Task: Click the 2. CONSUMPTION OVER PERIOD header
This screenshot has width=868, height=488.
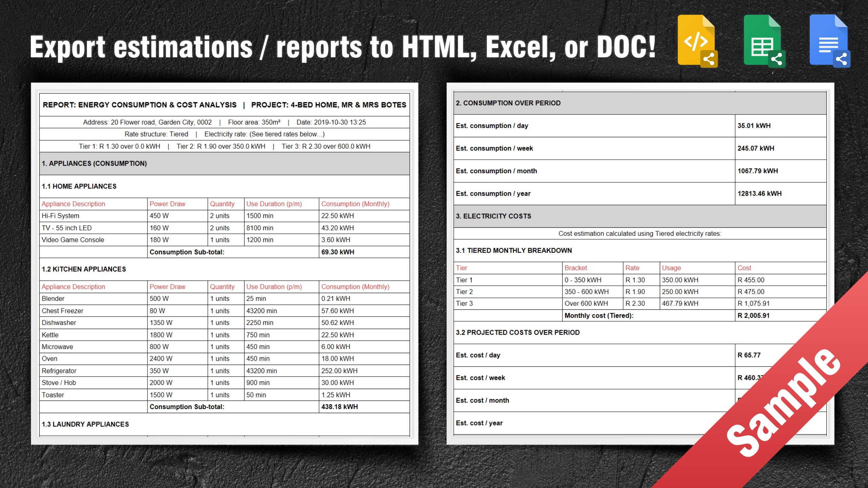Action: (x=508, y=103)
